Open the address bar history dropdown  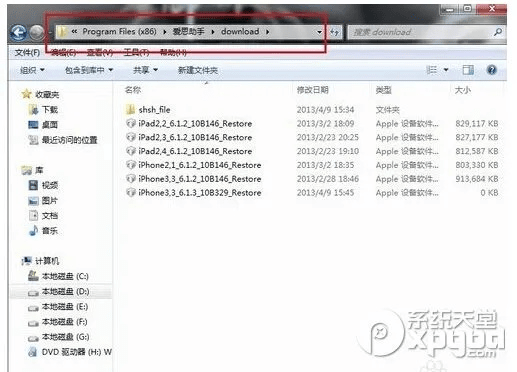point(319,32)
